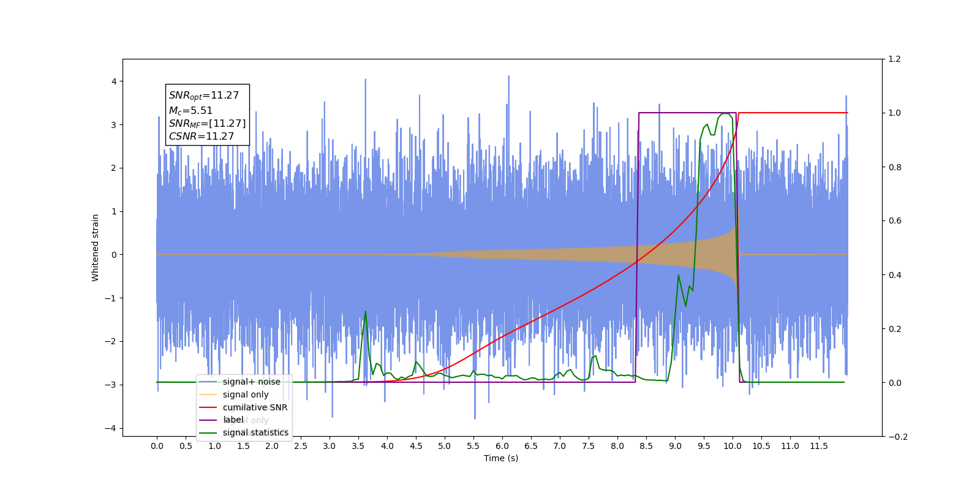The height and width of the screenshot is (490, 980).
Task: Click the 6.0 tick on time axis
Action: 502,446
